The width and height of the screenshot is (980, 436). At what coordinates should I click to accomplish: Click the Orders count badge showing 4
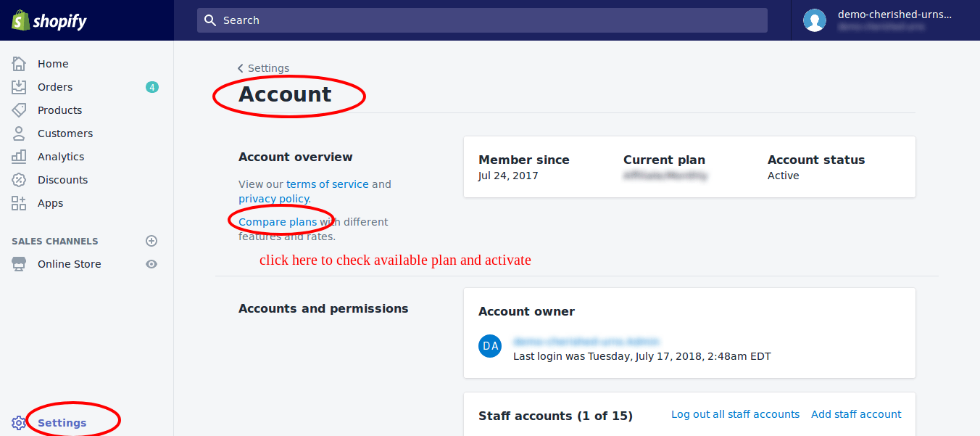[151, 87]
